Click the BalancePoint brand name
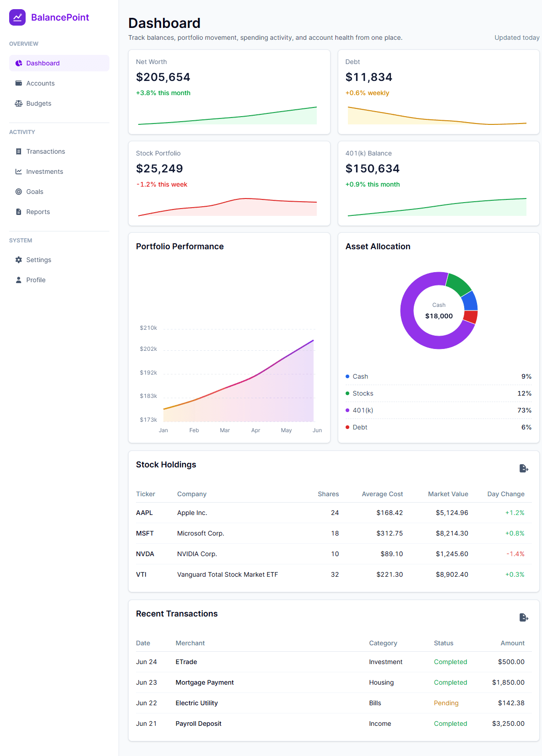Screen dimensions: 542x756 [60, 17]
